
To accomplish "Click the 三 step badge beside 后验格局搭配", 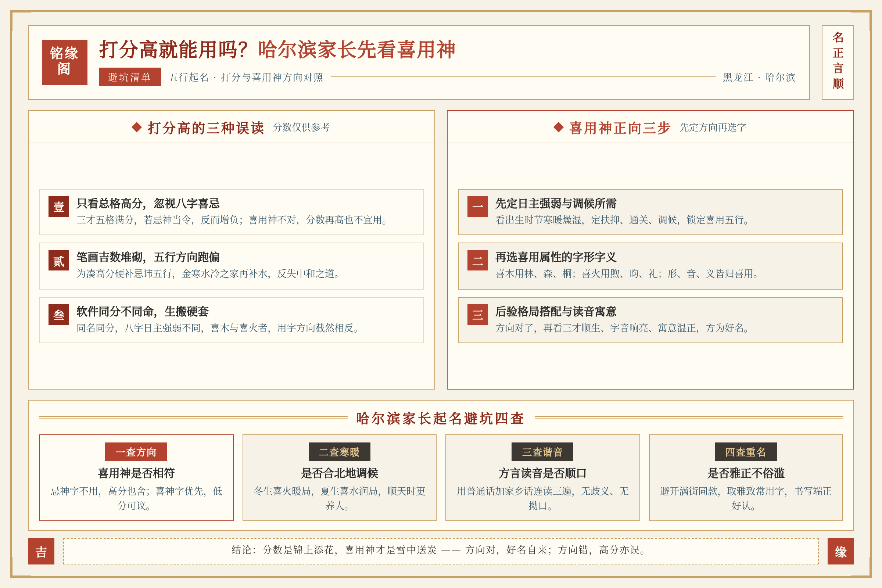I will [477, 314].
